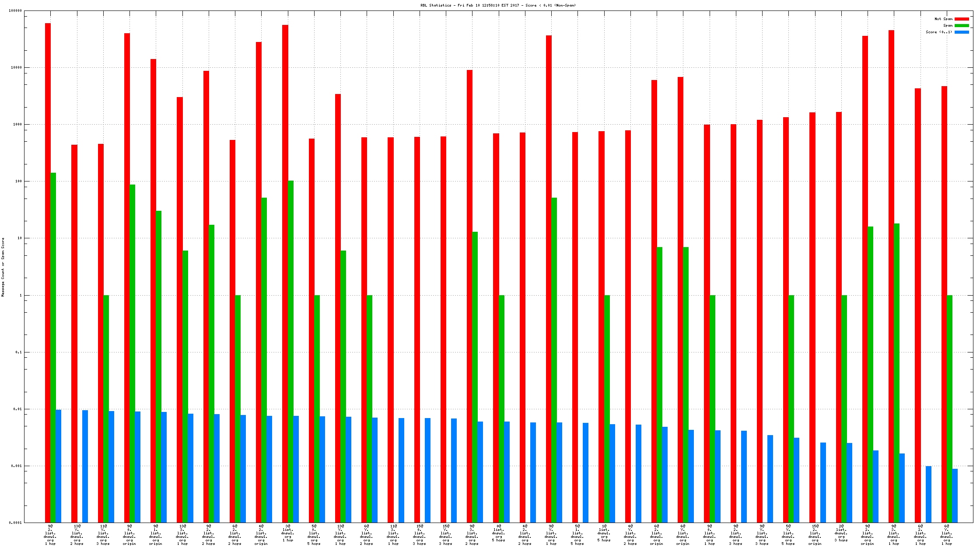Select the '13@ Y. list.dnswl.org 2 hops' axis label
This screenshot has height=551, width=980.
click(77, 535)
